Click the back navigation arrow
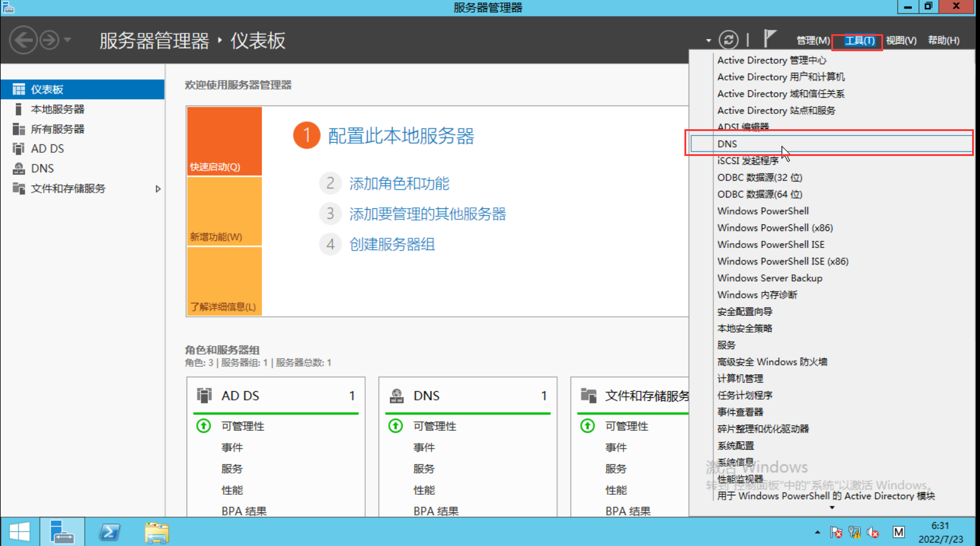The height and width of the screenshot is (546, 980). (x=23, y=40)
